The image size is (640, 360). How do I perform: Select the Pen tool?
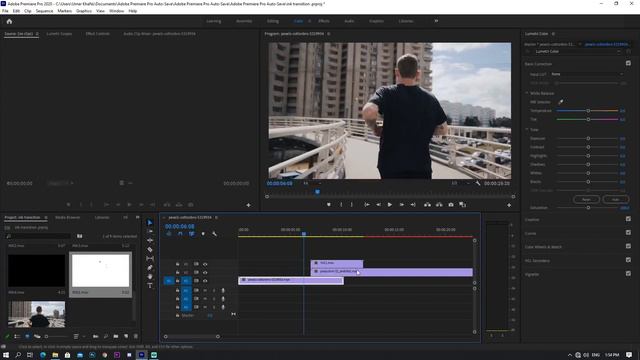click(x=149, y=268)
